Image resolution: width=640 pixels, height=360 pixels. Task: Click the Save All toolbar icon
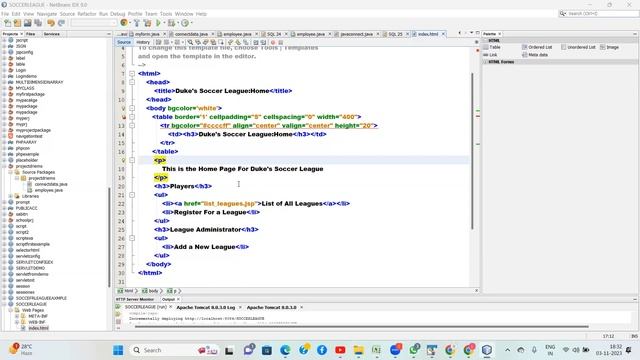coord(38,23)
